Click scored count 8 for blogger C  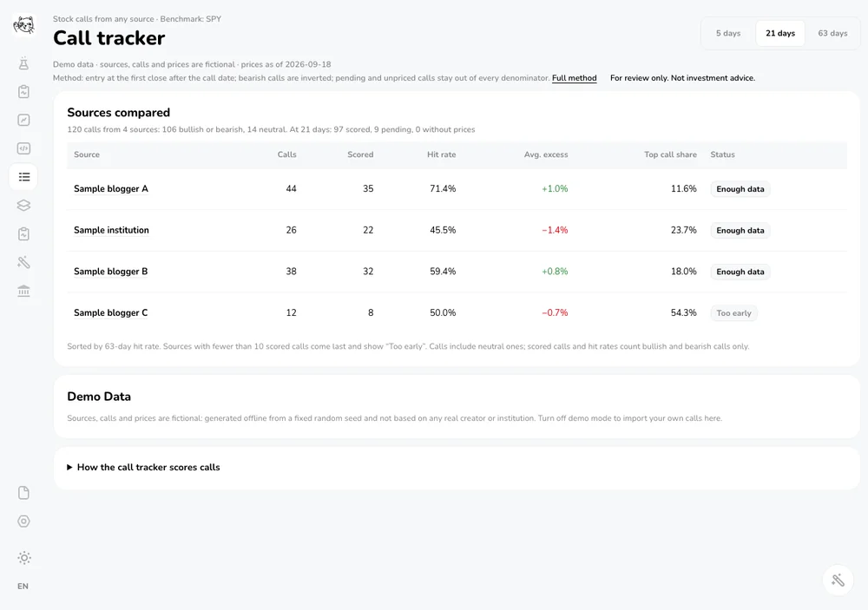click(371, 312)
